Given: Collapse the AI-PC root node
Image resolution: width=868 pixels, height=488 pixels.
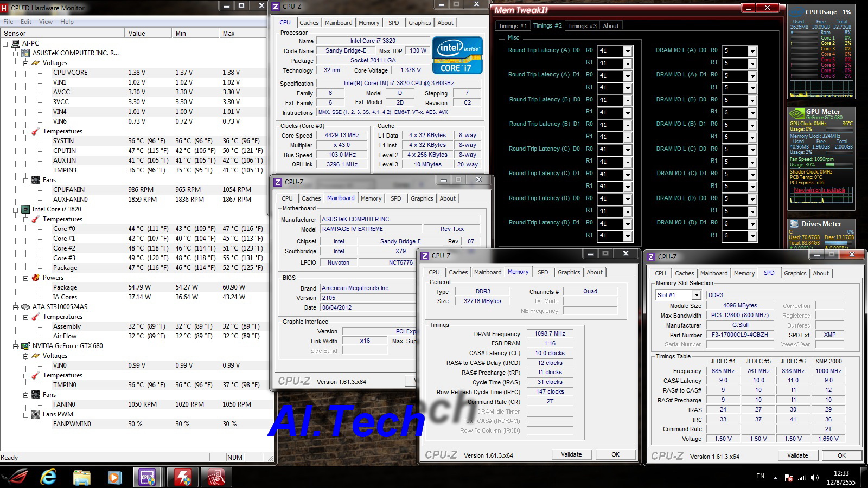Looking at the screenshot, I should point(5,43).
